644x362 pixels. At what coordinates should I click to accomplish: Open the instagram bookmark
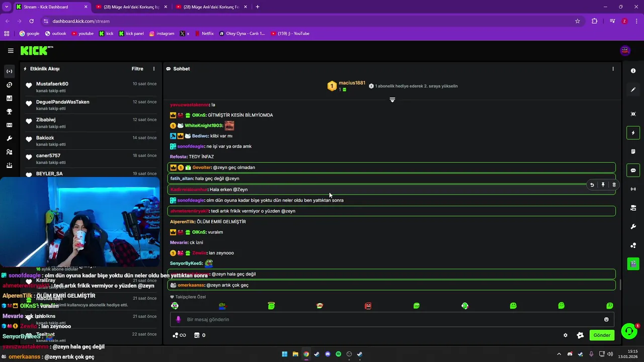coord(162,34)
